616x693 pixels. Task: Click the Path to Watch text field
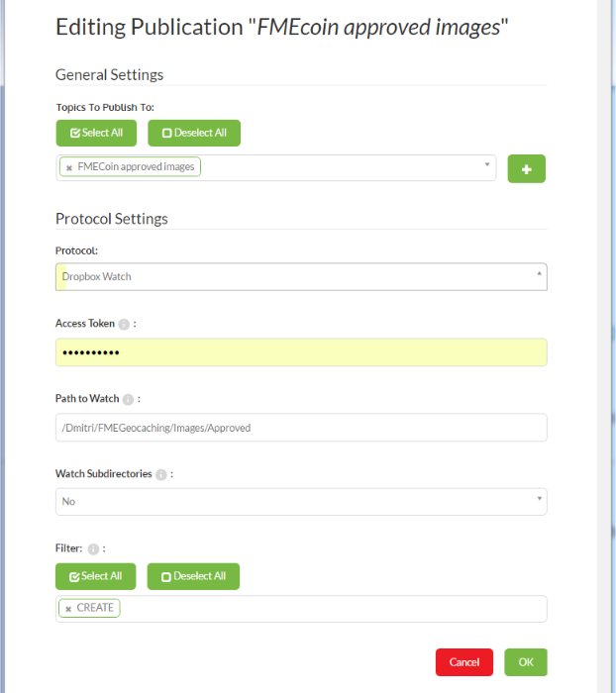[300, 428]
